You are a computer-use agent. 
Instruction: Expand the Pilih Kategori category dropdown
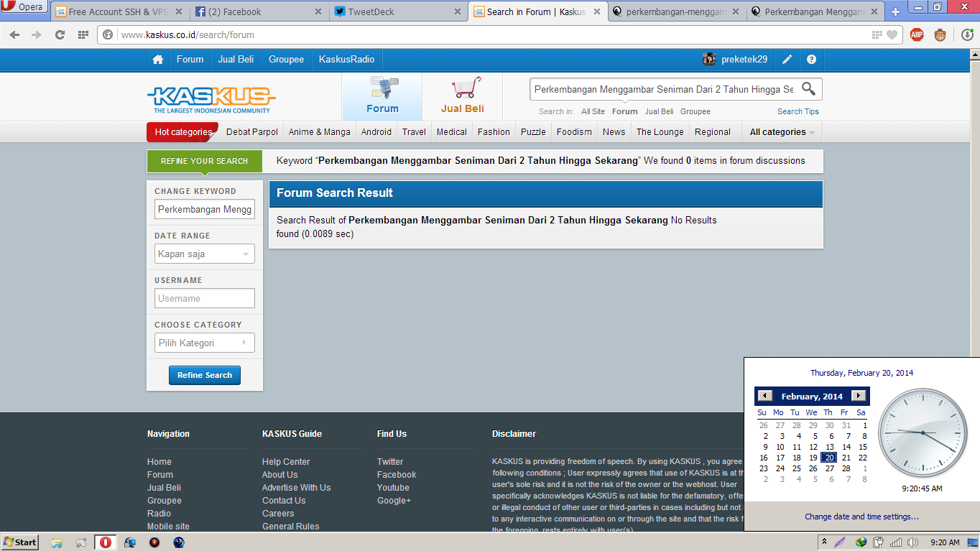[205, 343]
